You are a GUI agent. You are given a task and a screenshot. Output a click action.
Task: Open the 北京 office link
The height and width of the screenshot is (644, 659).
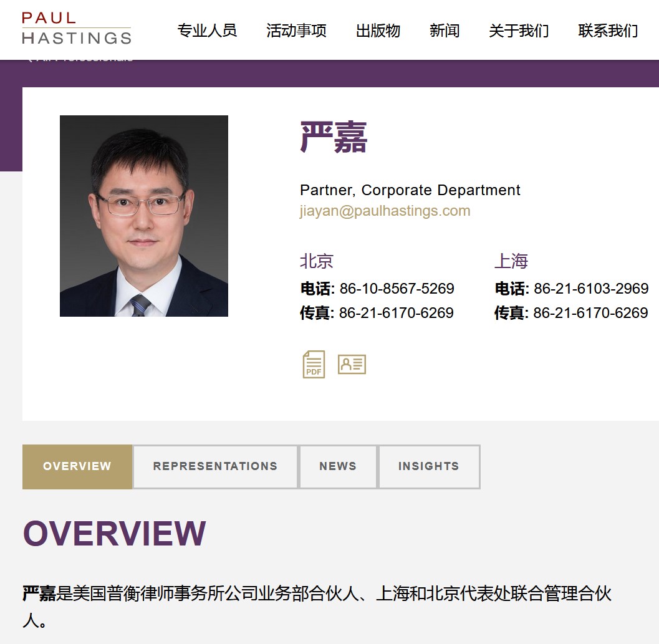point(317,261)
